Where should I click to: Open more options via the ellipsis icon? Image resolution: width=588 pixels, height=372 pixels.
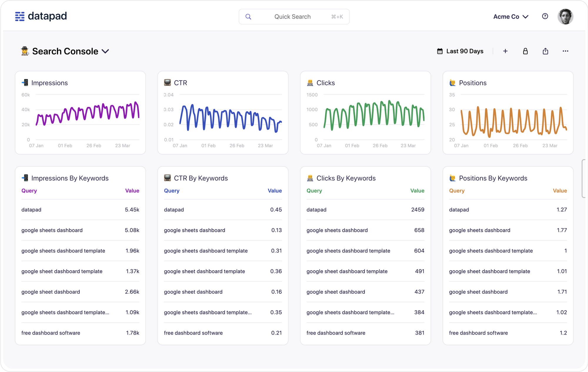pyautogui.click(x=565, y=51)
